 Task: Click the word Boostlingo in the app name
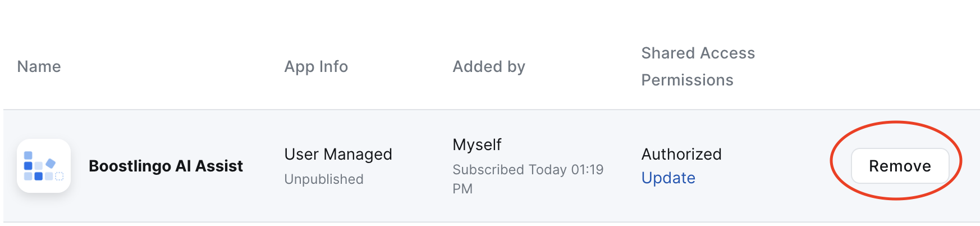point(130,166)
